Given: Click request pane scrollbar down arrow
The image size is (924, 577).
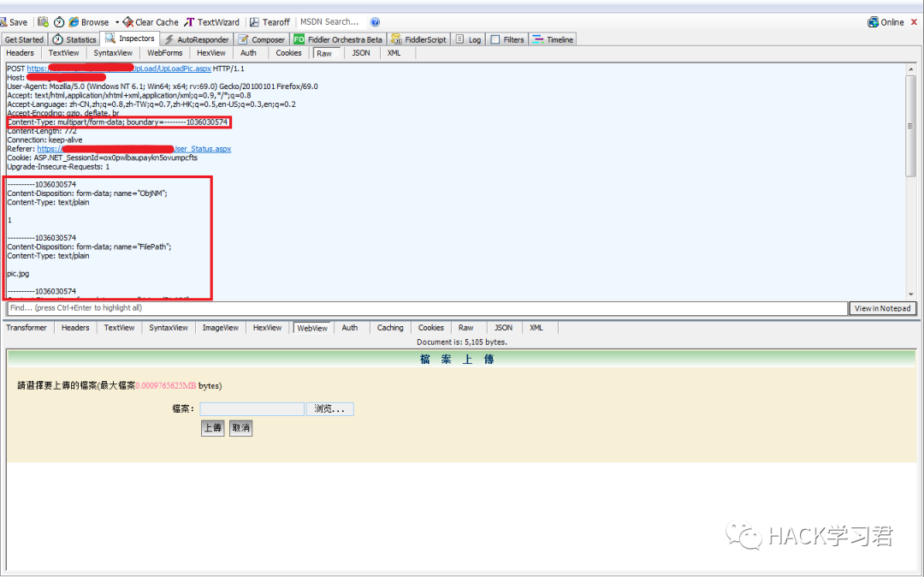Looking at the screenshot, I should [x=911, y=294].
